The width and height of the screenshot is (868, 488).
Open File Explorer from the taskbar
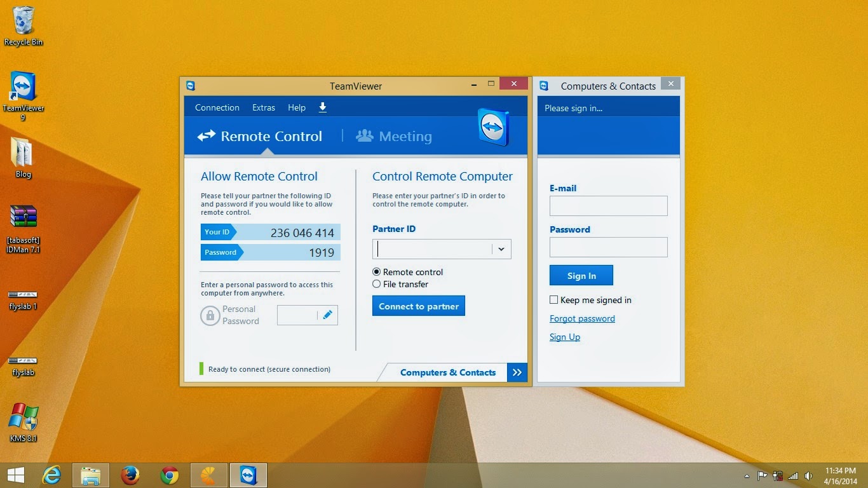pos(91,475)
